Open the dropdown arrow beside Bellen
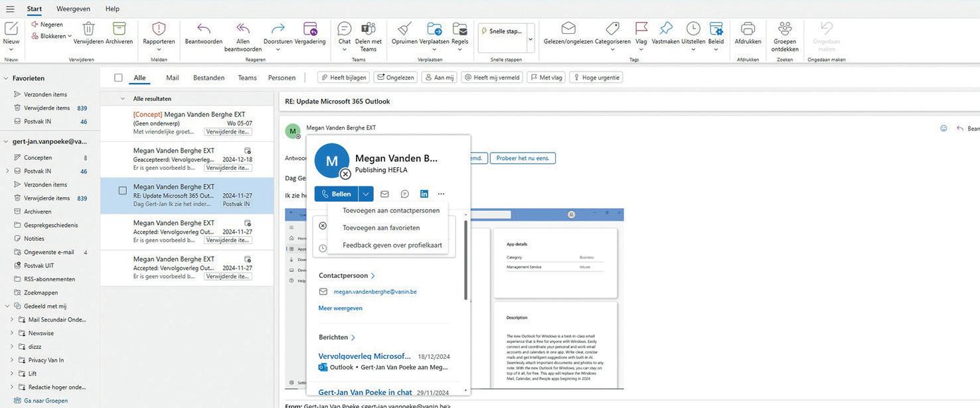The width and height of the screenshot is (980, 408). click(366, 194)
